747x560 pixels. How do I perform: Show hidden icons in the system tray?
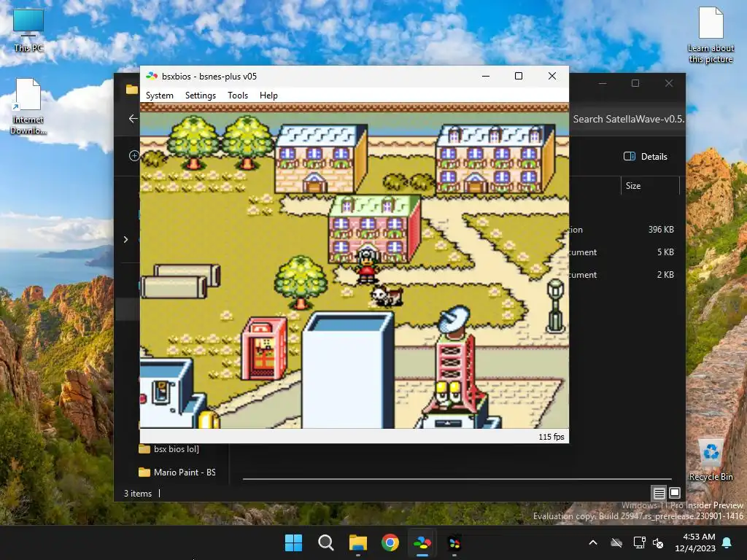point(593,542)
